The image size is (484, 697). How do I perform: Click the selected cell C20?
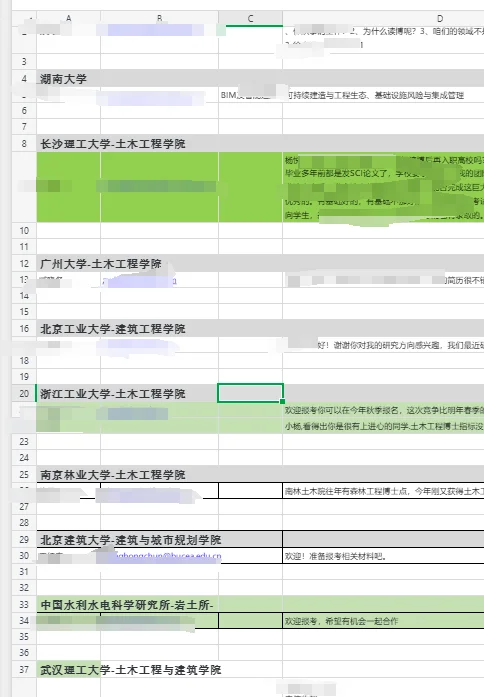250,393
